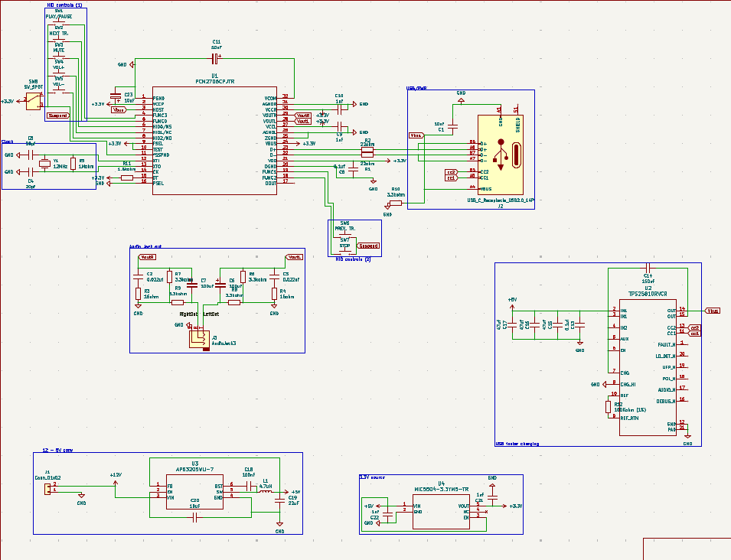Select the USB-C receptacle J2 symbol
Image resolution: width=731 pixels, height=560 pixels.
[x=501, y=155]
